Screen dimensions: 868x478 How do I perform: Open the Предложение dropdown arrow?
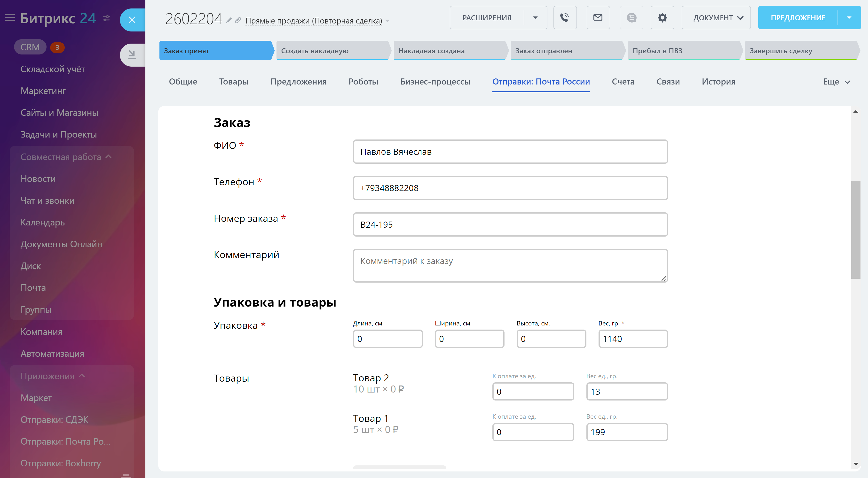tap(849, 17)
